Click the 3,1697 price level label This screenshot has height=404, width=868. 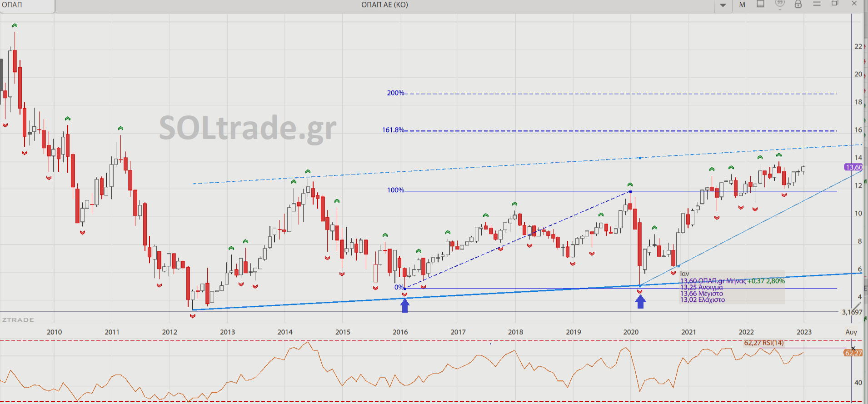pos(852,312)
